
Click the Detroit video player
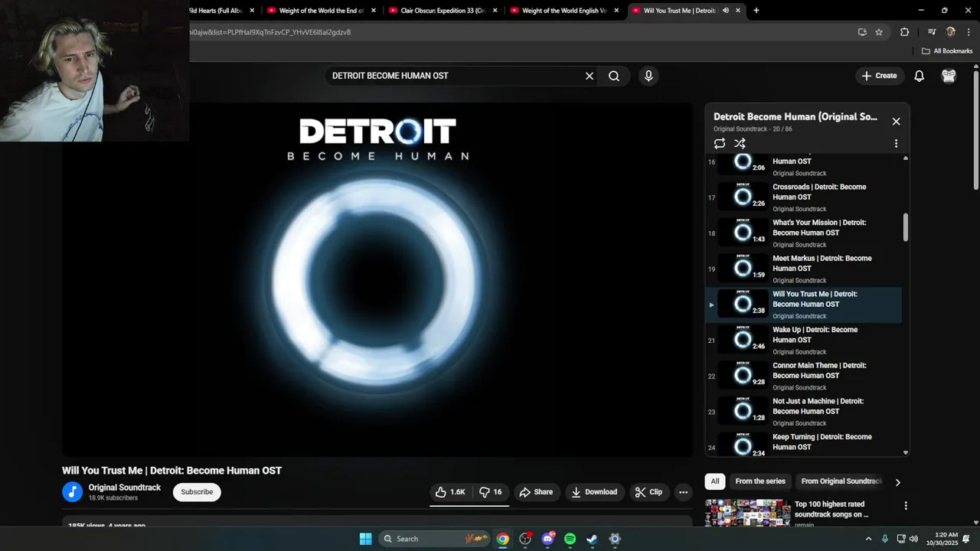(x=377, y=280)
